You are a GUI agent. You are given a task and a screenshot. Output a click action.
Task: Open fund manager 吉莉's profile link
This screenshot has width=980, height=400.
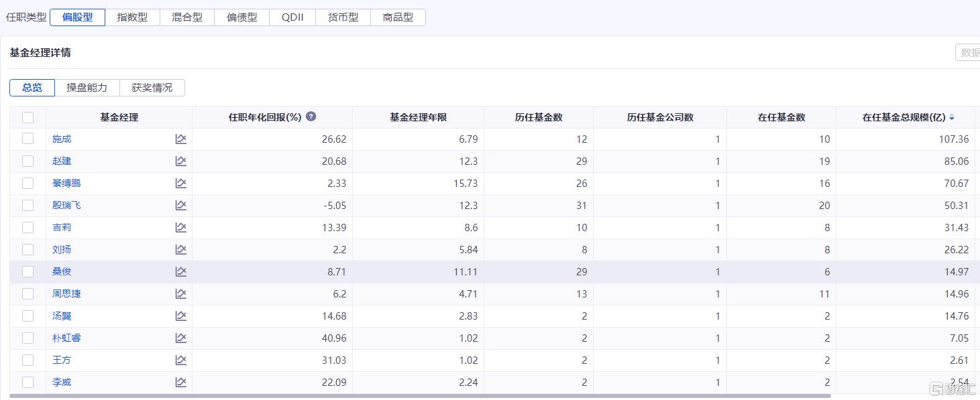pyautogui.click(x=62, y=227)
